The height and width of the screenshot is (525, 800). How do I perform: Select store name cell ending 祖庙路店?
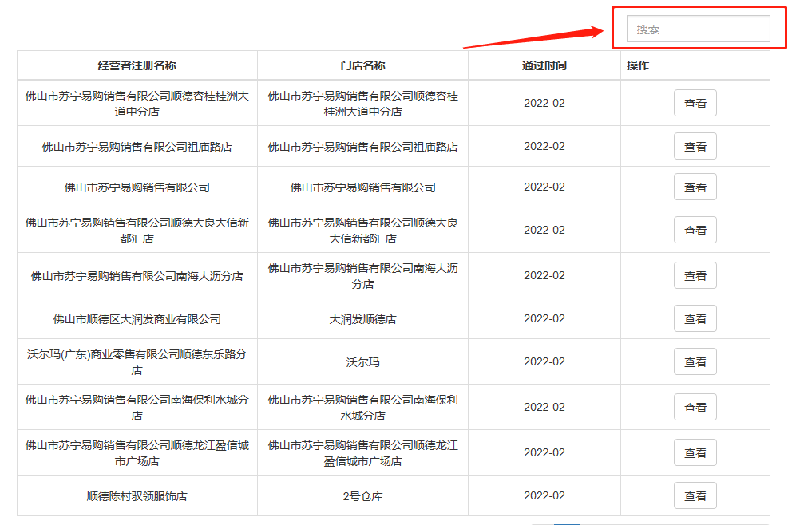(363, 147)
